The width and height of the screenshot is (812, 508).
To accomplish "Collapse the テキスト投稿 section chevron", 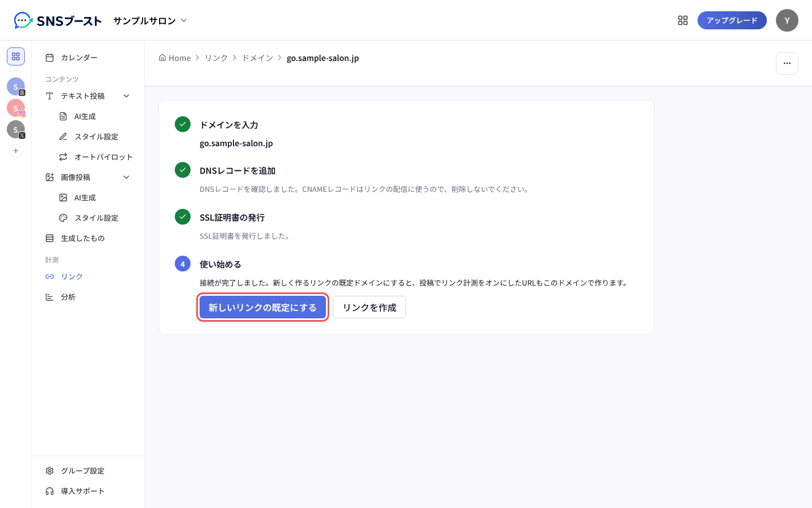I will pos(126,96).
